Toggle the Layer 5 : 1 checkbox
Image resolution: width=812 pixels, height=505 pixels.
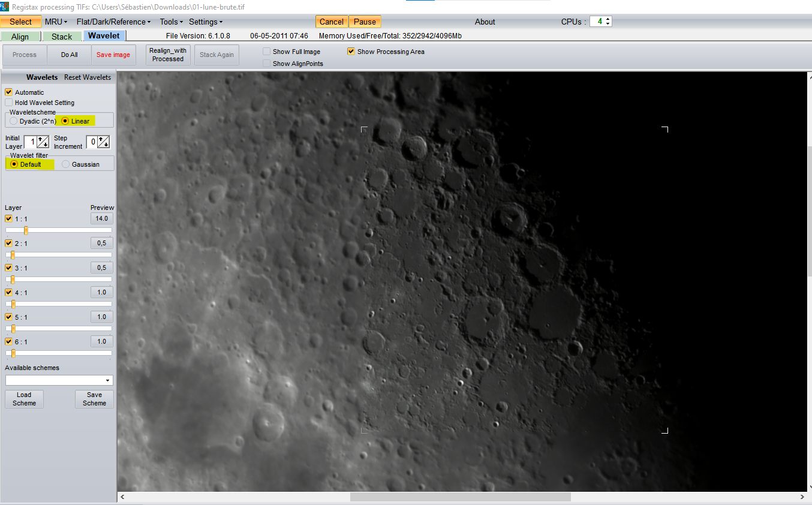(x=9, y=317)
